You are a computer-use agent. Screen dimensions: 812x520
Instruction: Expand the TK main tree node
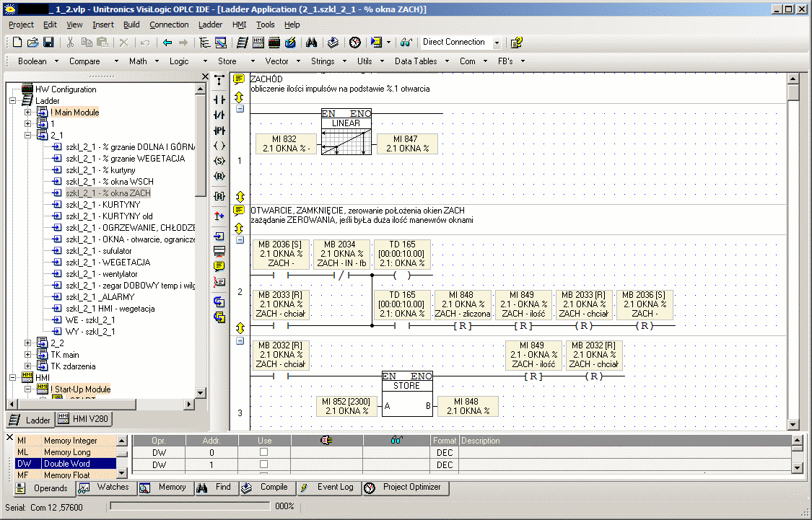[x=28, y=354]
